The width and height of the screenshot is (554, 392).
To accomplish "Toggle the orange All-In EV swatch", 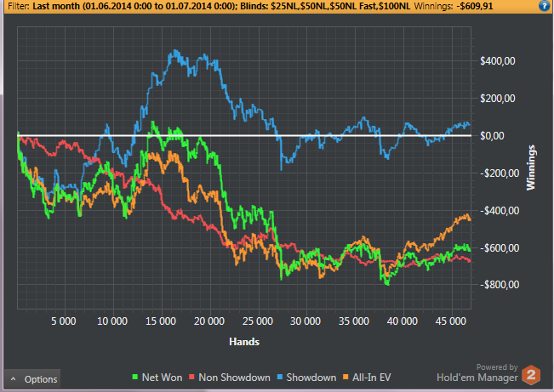I will [346, 378].
